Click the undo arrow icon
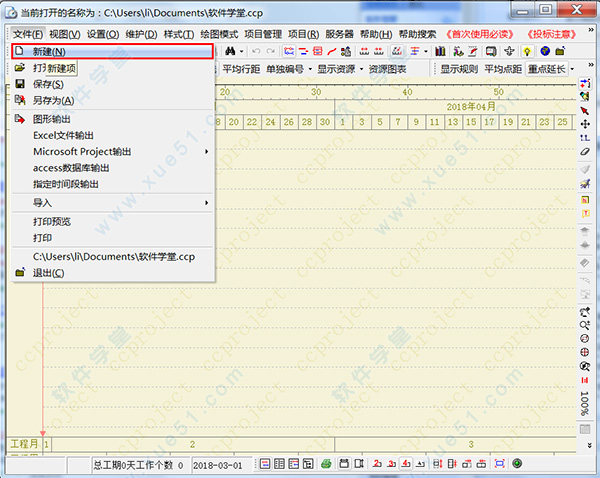Viewport: 600px width, 478px height. click(256, 51)
